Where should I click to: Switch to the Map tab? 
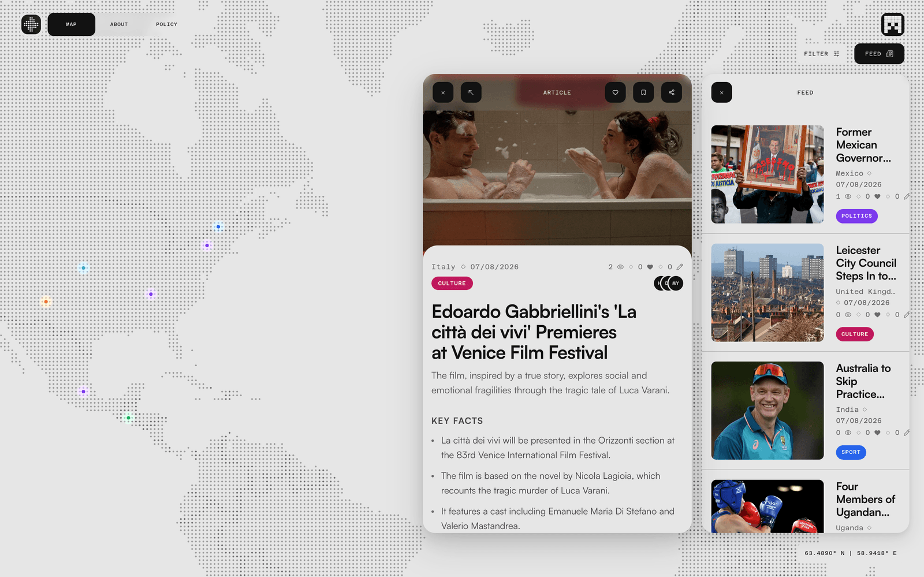click(x=71, y=24)
